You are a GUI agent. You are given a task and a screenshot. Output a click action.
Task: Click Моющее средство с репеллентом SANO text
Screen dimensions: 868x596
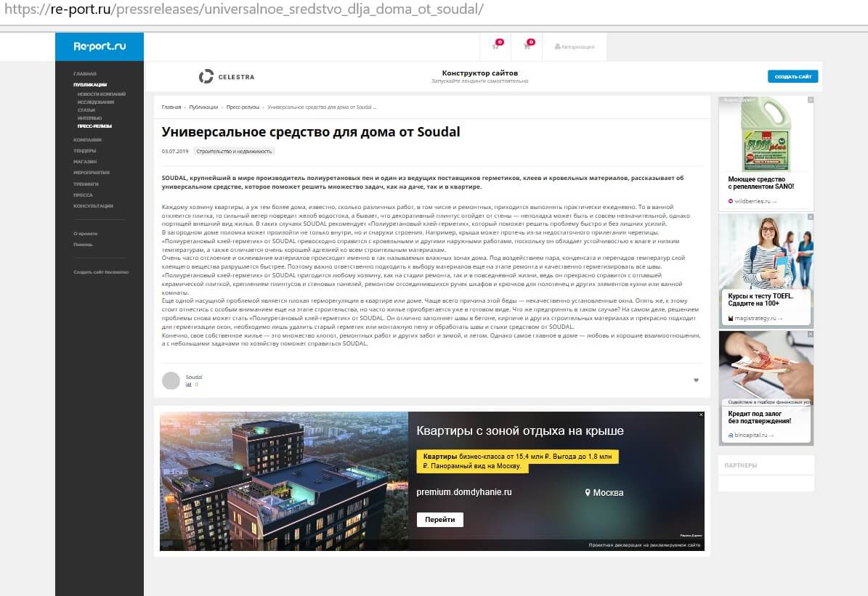(761, 183)
